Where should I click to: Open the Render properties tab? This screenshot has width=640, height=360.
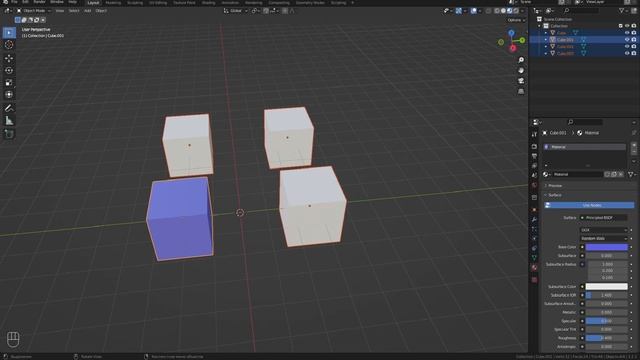(534, 146)
